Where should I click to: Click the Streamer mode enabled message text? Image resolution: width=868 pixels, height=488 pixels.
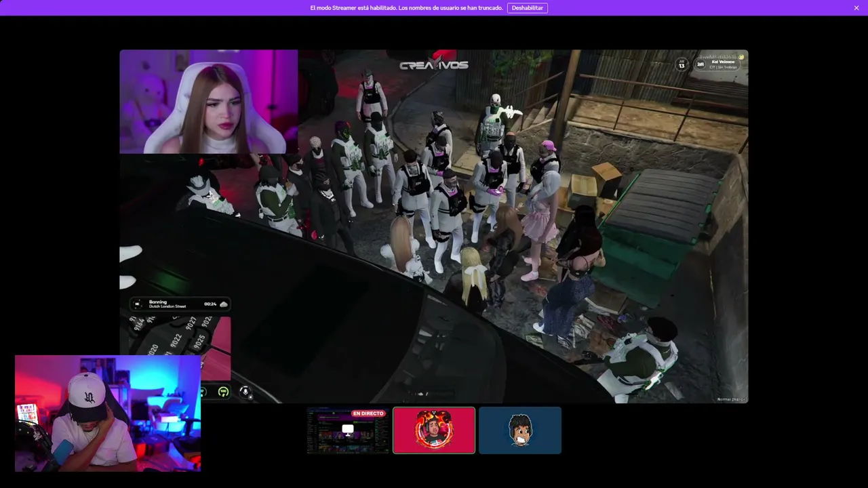[x=406, y=8]
